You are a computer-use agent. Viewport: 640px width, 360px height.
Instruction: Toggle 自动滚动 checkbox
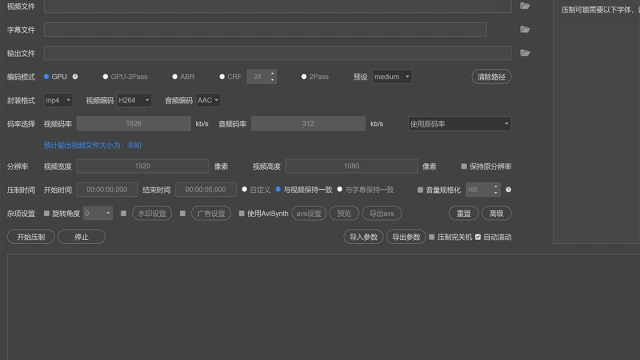(x=478, y=237)
